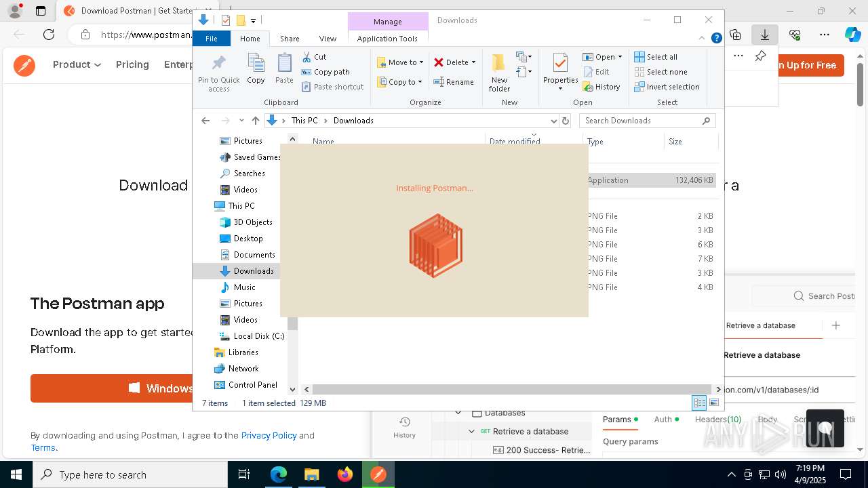Screen dimensions: 868x488
Task: Refresh the Downloads folder view
Action: 566,121
